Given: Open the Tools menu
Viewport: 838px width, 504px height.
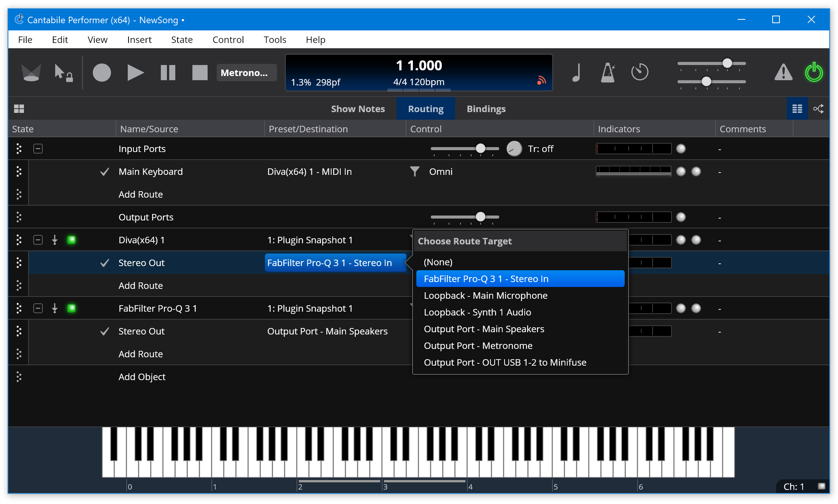Looking at the screenshot, I should click(x=275, y=40).
